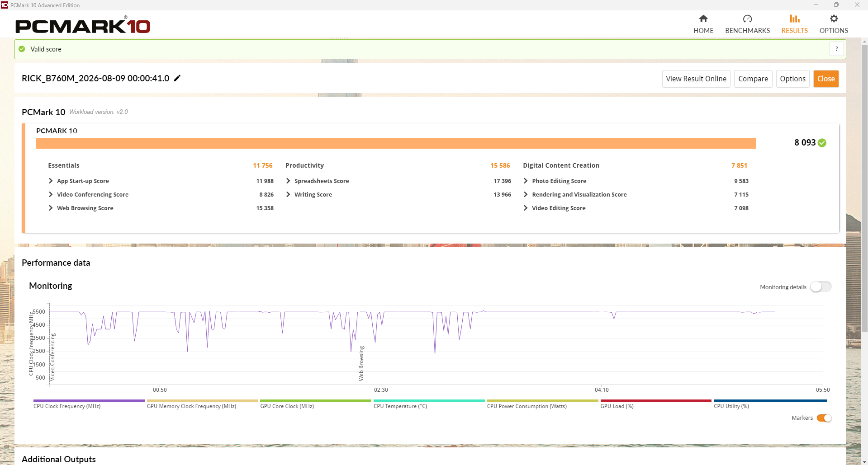Select GPU Core Clock legend swatch
The width and height of the screenshot is (868, 465).
pyautogui.click(x=316, y=400)
